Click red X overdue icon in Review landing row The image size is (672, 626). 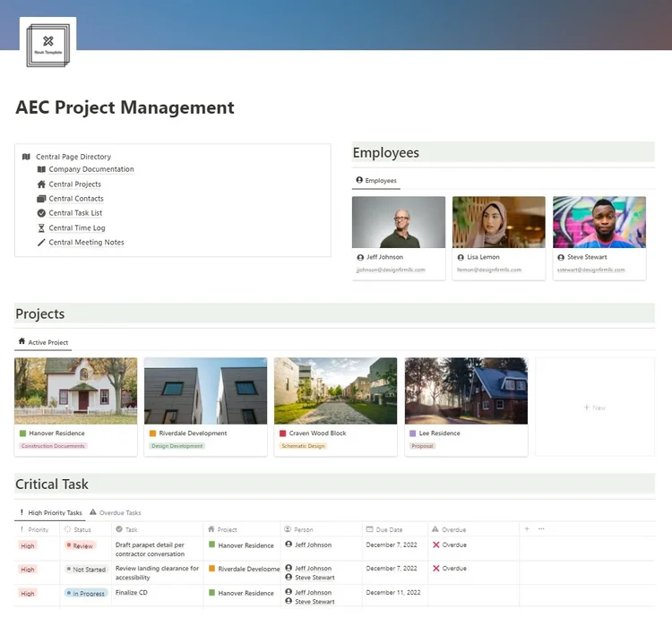435,568
